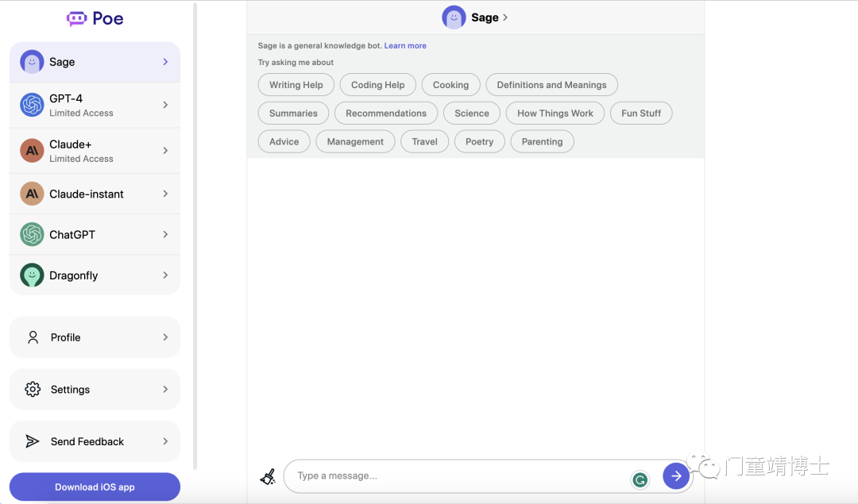Viewport: 858px width, 504px height.
Task: Click the Poe logo
Action: click(x=95, y=18)
